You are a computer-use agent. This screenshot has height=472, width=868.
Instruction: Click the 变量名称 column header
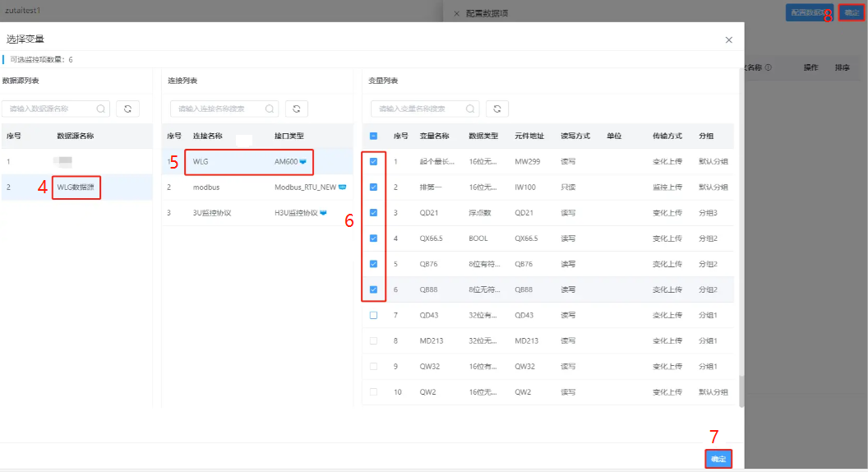tap(434, 137)
